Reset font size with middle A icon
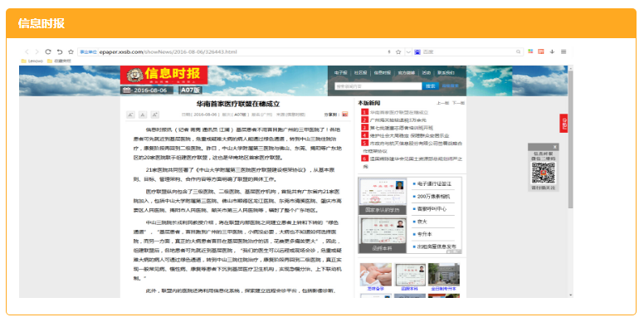This screenshot has height=322, width=644. (x=143, y=115)
